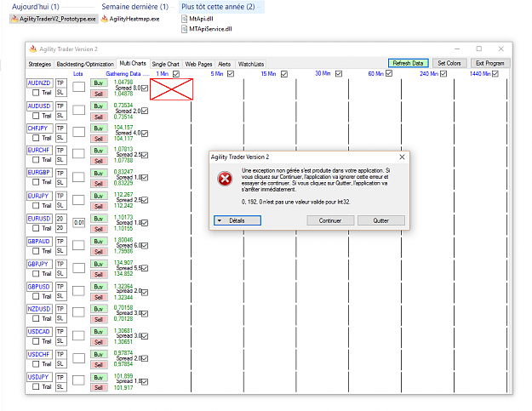The image size is (532, 411).
Task: Open the Web Pages tab
Action: (198, 64)
